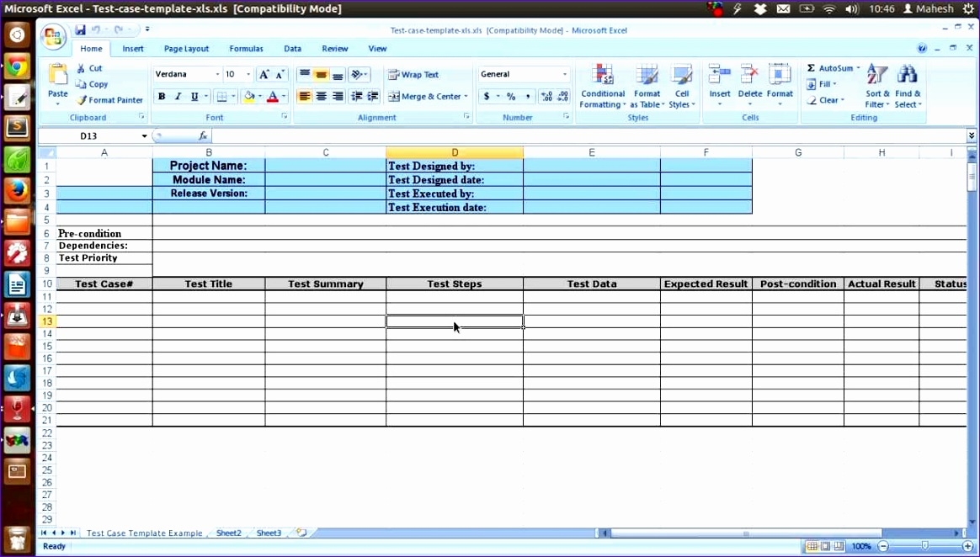Switch to the Formulas ribbon tab
This screenshot has width=980, height=557.
[246, 48]
